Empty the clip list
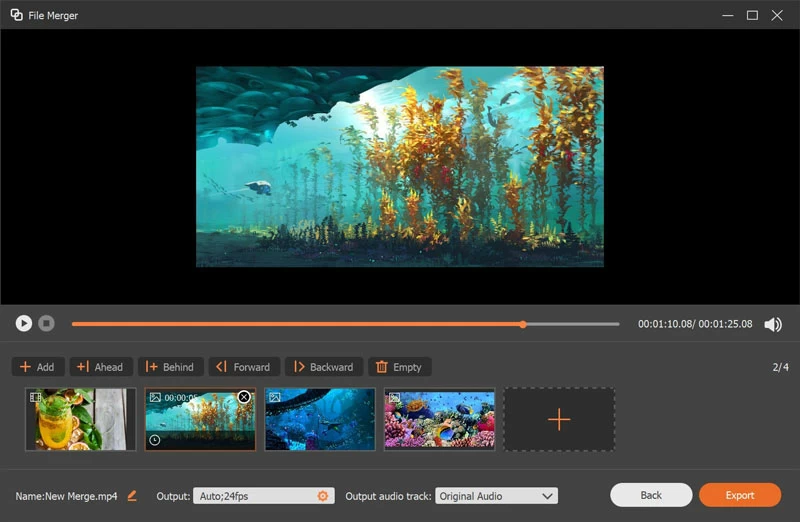 [399, 367]
